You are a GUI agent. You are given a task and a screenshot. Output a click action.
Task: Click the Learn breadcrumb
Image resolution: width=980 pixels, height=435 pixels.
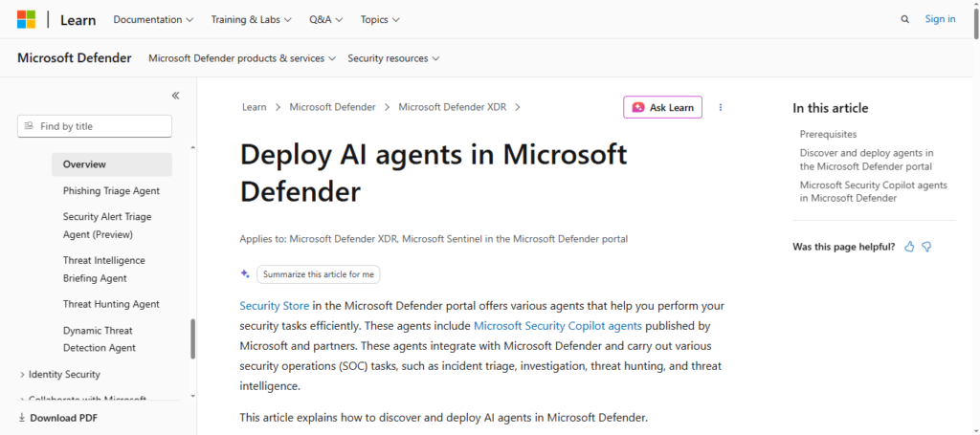(x=255, y=107)
